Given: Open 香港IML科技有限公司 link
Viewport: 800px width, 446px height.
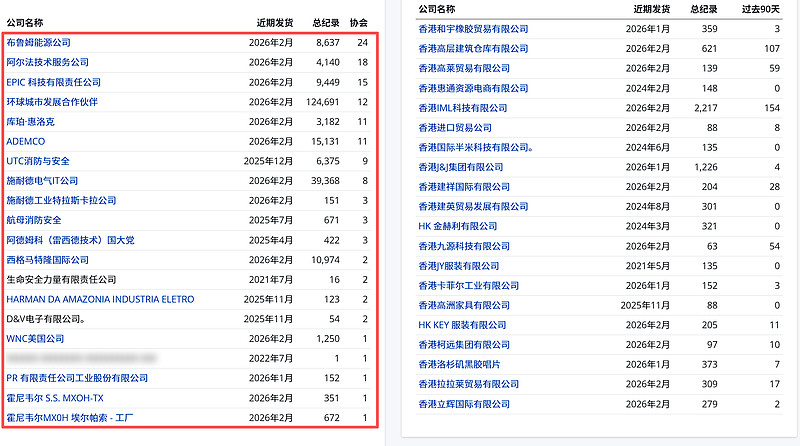Looking at the screenshot, I should [463, 108].
